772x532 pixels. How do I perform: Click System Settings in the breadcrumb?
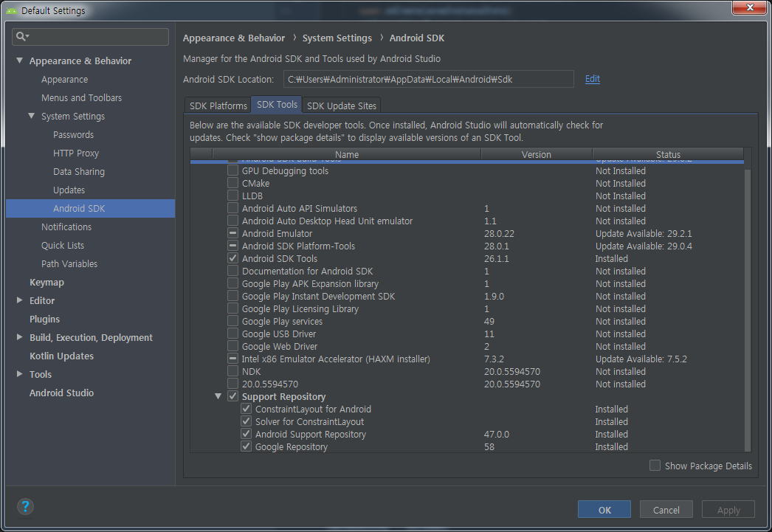coord(337,38)
